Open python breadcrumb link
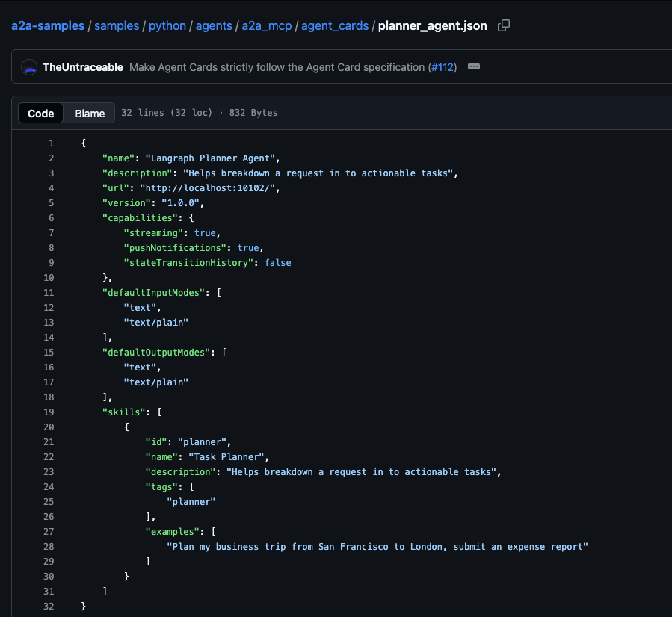Viewport: 672px width, 617px height. [x=167, y=25]
